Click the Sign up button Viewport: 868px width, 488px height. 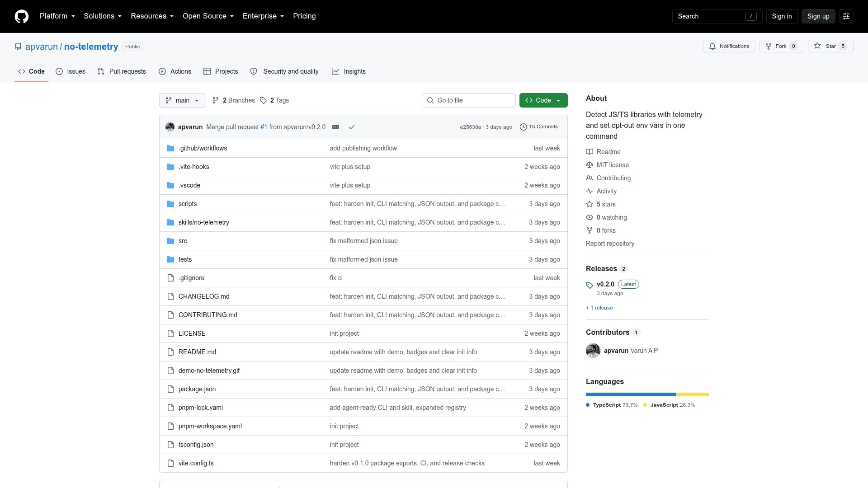click(x=818, y=16)
